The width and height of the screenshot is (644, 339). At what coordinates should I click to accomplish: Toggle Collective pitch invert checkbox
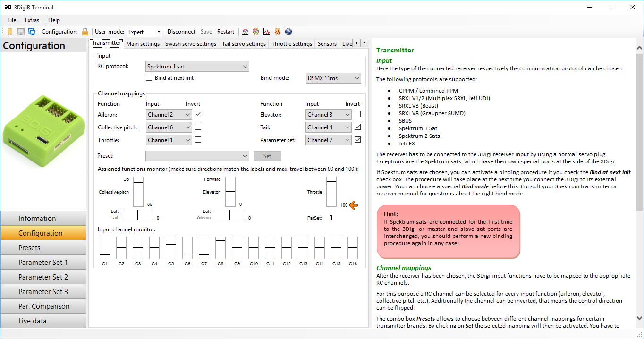tap(198, 127)
